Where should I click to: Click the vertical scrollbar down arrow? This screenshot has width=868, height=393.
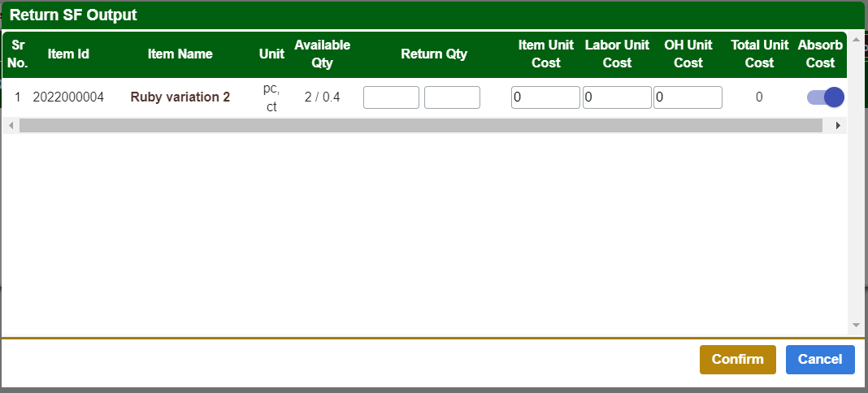[855, 325]
